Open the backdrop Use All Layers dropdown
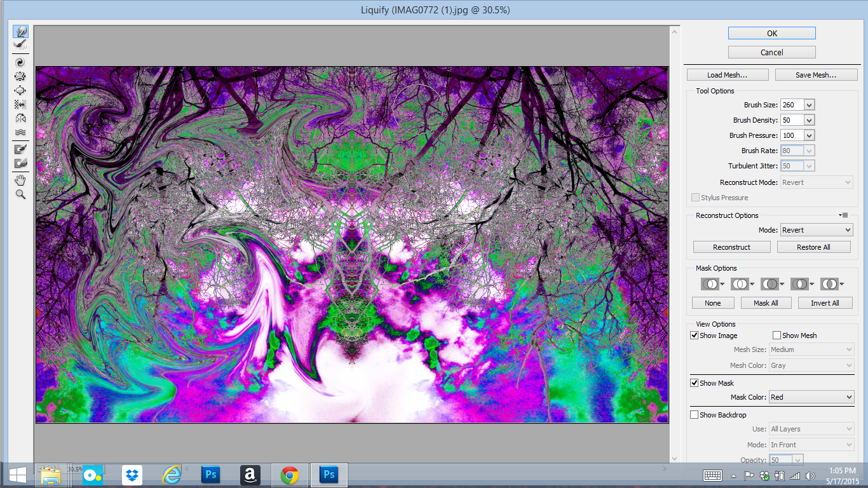The height and width of the screenshot is (488, 868). 811,429
